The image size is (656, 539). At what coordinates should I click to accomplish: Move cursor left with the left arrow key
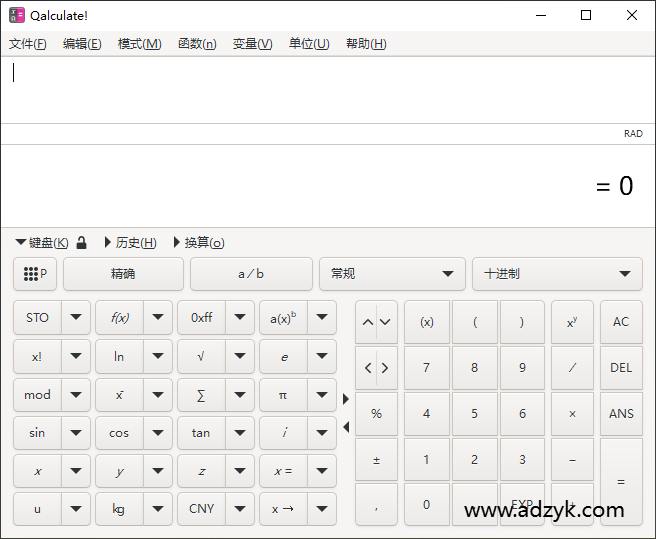(x=367, y=368)
